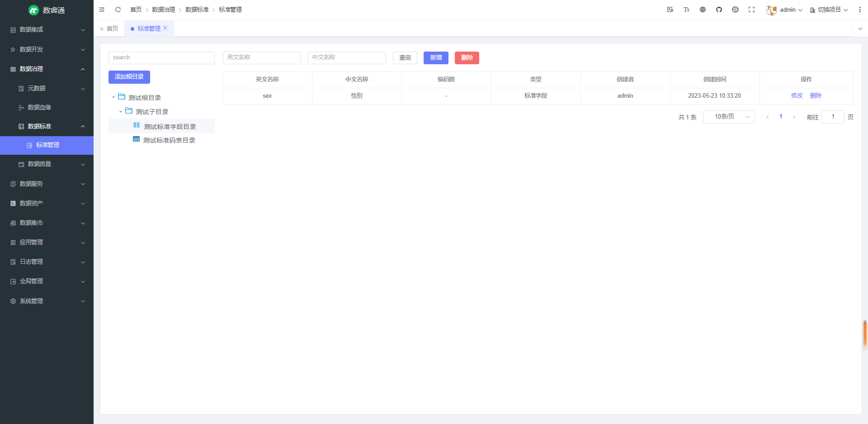The image size is (868, 424).
Task: Collapse the 测试根目录 tree node arrow
Action: point(113,98)
